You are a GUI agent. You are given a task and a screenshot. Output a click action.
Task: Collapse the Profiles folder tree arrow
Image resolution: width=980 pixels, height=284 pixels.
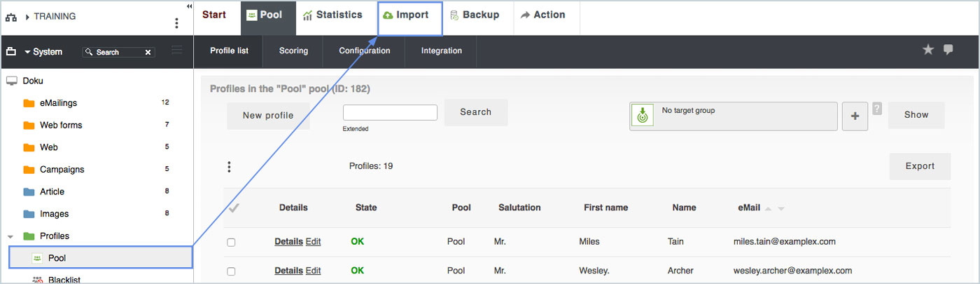coord(10,236)
